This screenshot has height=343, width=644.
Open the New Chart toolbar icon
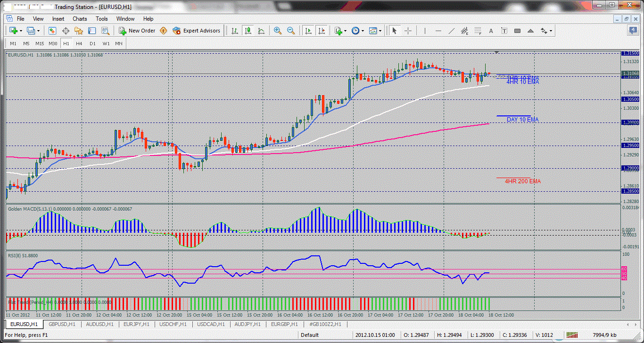[x=13, y=31]
